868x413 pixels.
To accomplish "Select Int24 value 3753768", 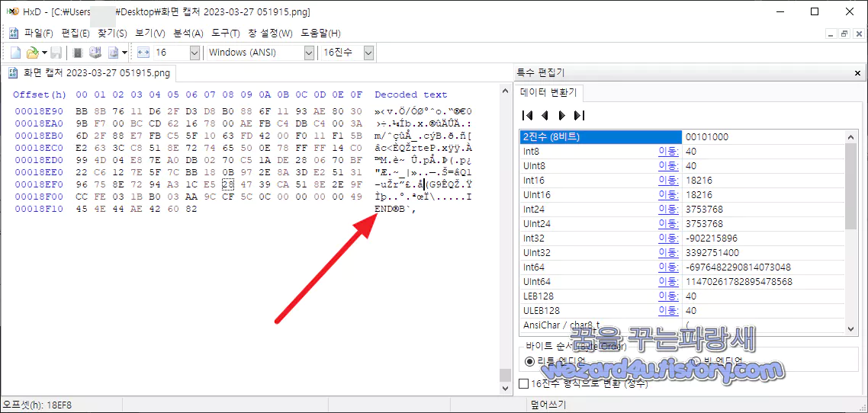I will pos(704,209).
